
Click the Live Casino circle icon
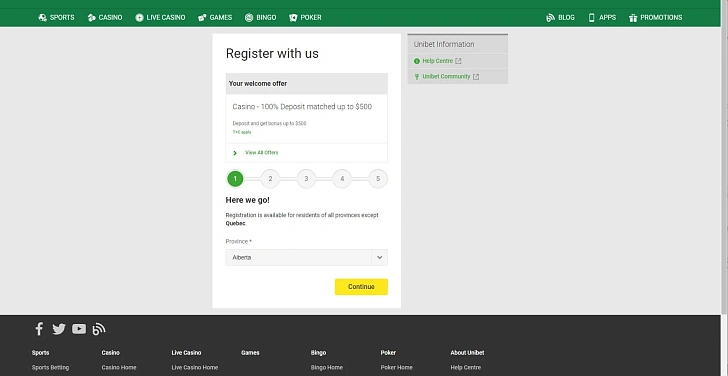click(139, 18)
